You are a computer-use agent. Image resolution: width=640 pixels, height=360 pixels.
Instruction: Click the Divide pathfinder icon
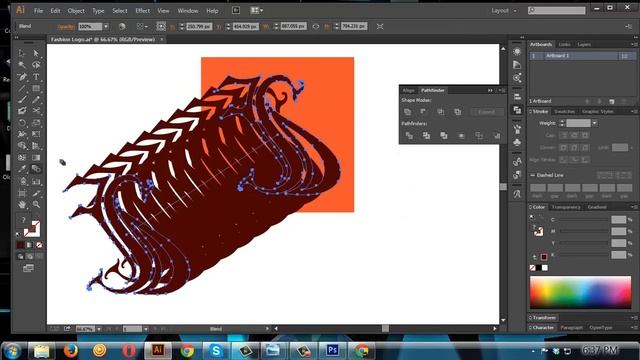pyautogui.click(x=409, y=136)
